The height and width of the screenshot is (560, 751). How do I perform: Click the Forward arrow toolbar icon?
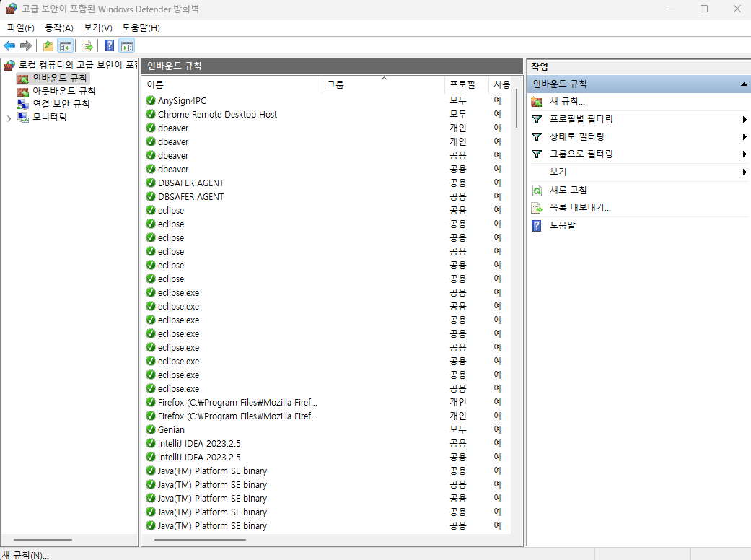click(x=26, y=46)
